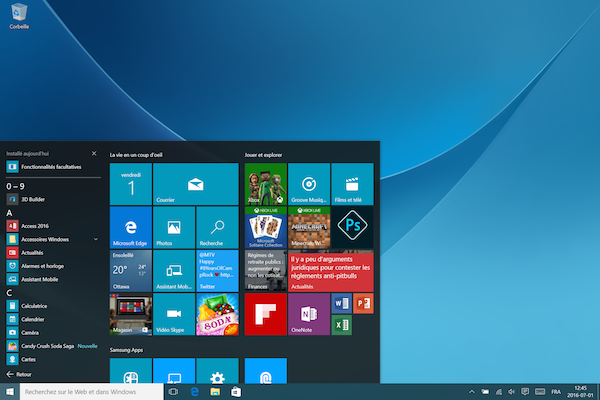
Task: Open Fonctionnalités facultatives in app list
Action: click(x=53, y=167)
